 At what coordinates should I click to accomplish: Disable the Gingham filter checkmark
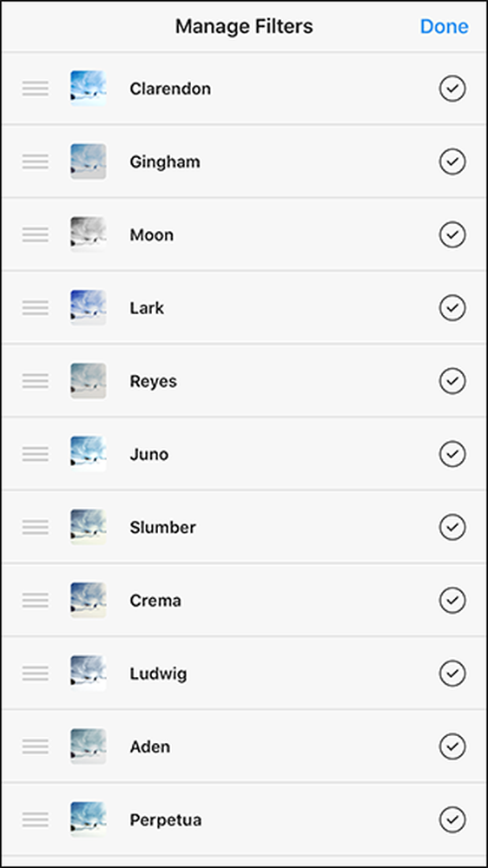[452, 161]
